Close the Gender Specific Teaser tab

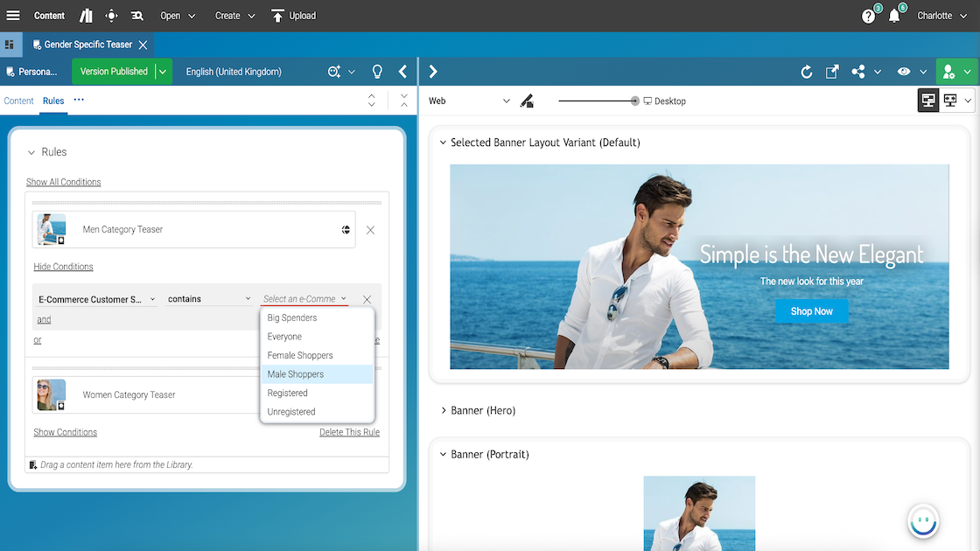click(143, 45)
